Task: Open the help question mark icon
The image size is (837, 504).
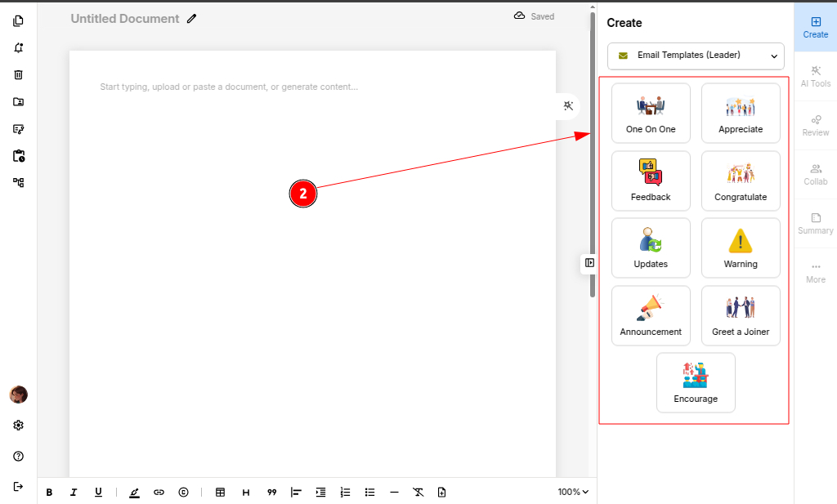Action: tap(18, 456)
